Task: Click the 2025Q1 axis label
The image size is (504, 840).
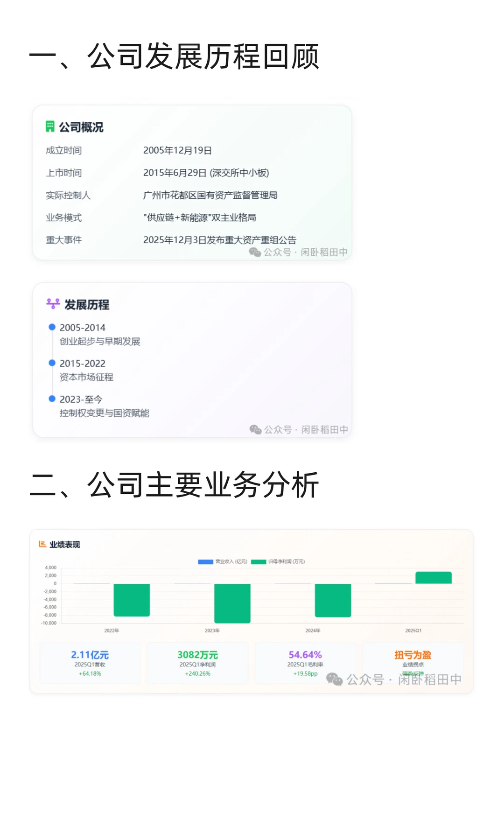Action: pos(413,630)
